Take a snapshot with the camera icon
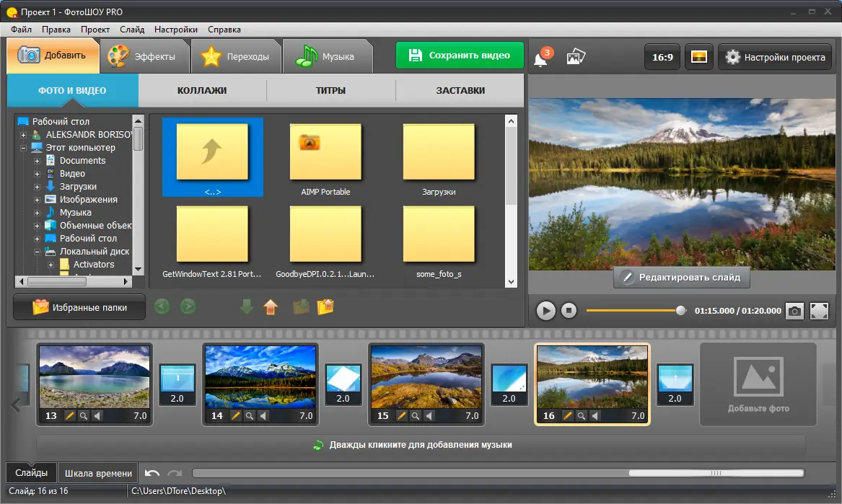Screen dimensions: 842x504 [795, 311]
